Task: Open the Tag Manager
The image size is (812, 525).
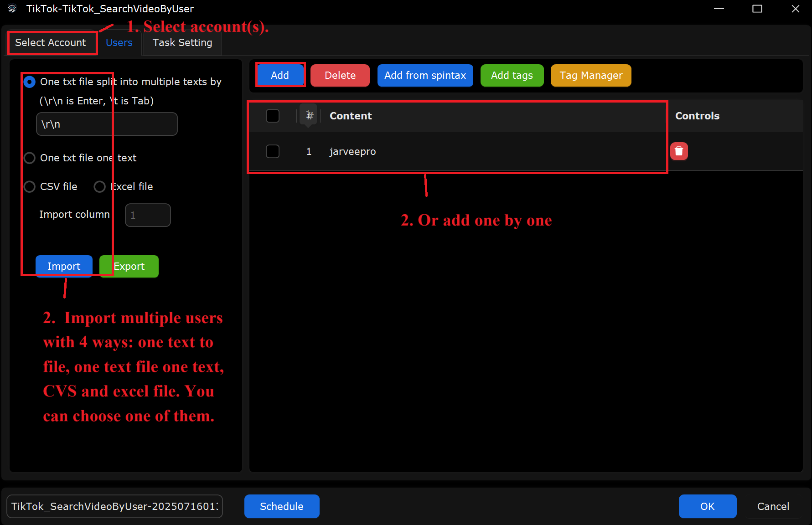Action: [x=591, y=75]
